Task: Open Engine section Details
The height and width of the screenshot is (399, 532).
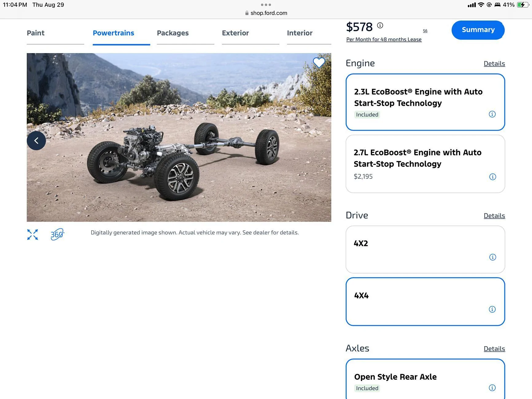Action: [494, 64]
